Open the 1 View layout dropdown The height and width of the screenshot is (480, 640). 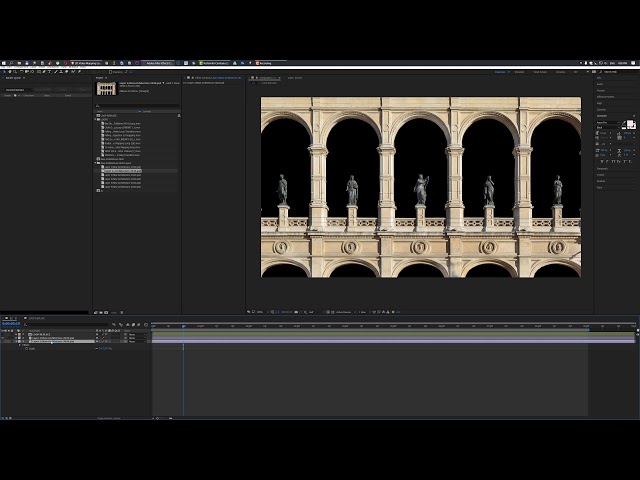tap(362, 312)
